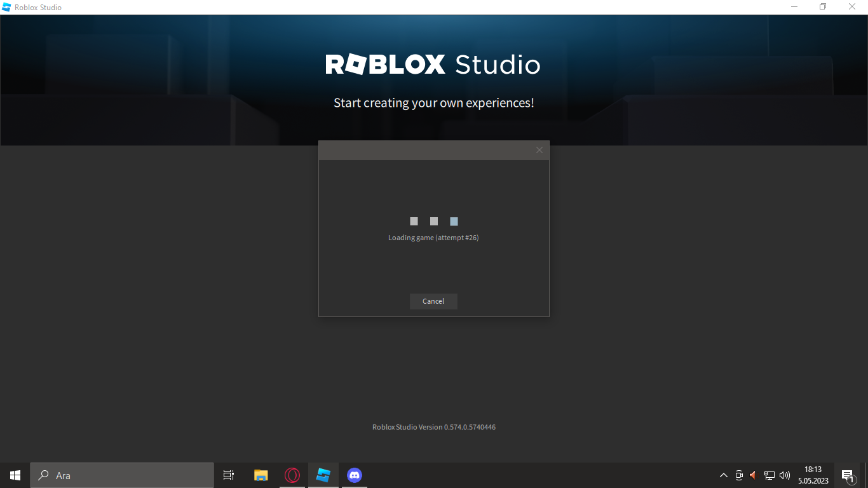Viewport: 868px width, 488px height.
Task: Open the Windows Start menu
Action: tap(15, 475)
